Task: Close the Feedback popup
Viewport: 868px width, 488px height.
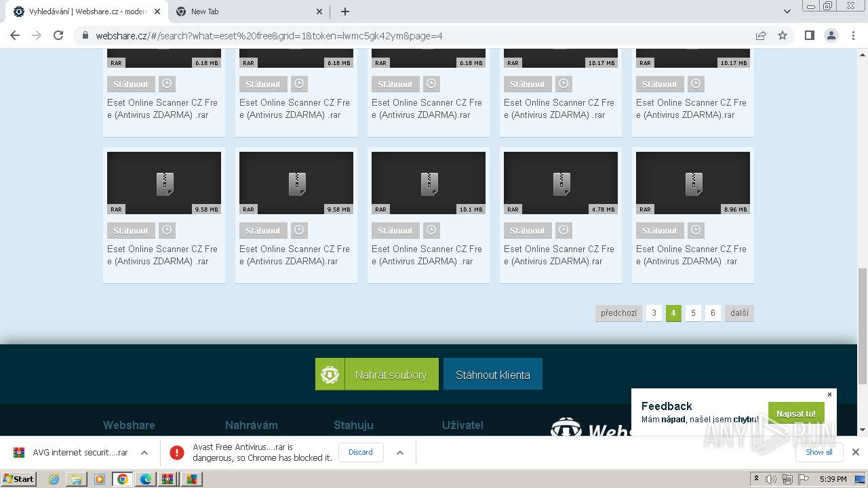Action: click(x=829, y=394)
